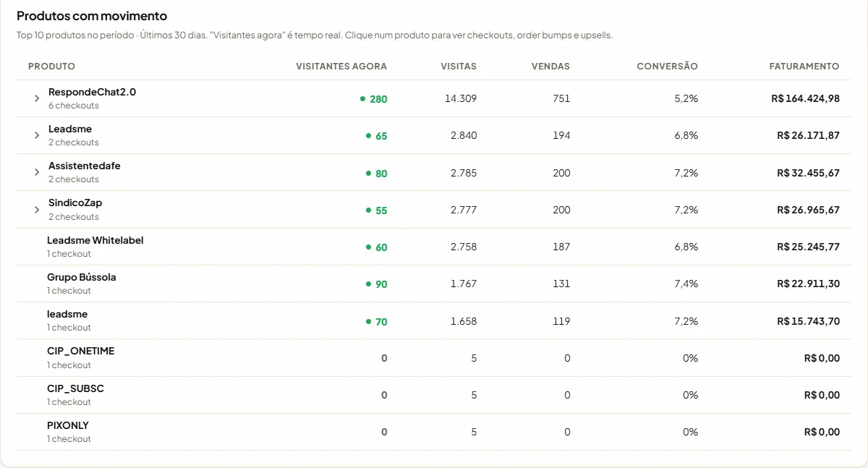
Task: Click the PRODUTO column header
Action: [x=51, y=67]
